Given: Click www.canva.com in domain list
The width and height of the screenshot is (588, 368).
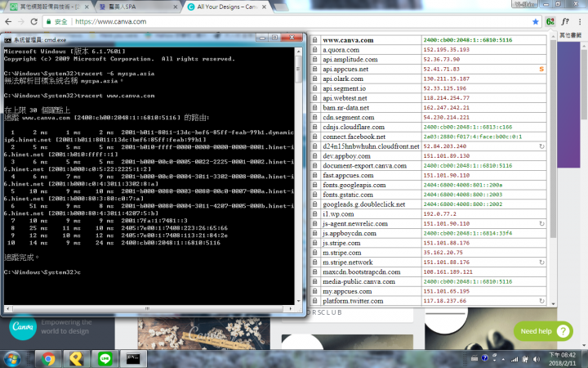Looking at the screenshot, I should [x=348, y=40].
